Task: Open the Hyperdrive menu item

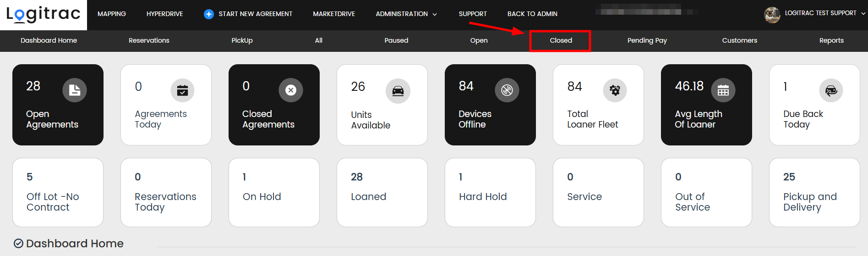Action: click(164, 14)
